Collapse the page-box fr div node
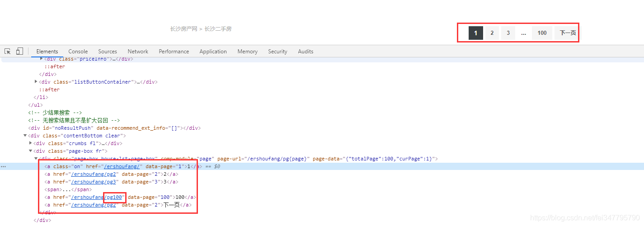This screenshot has width=644, height=226. [x=31, y=151]
